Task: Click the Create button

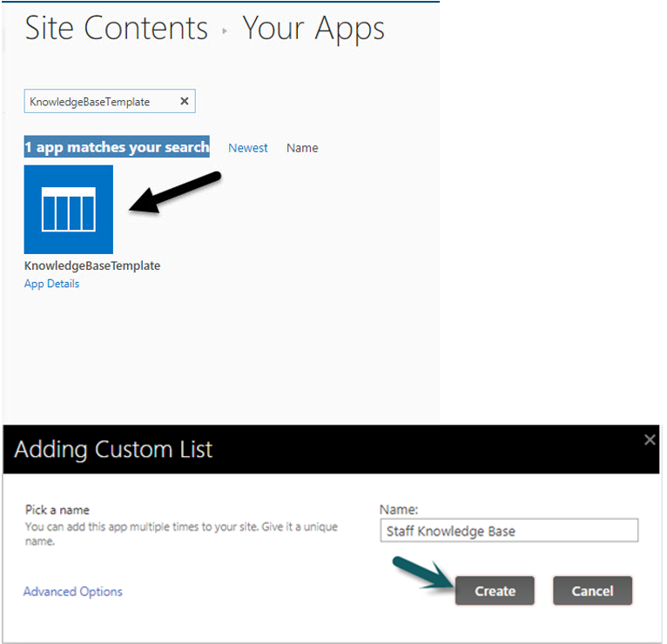Action: click(495, 590)
